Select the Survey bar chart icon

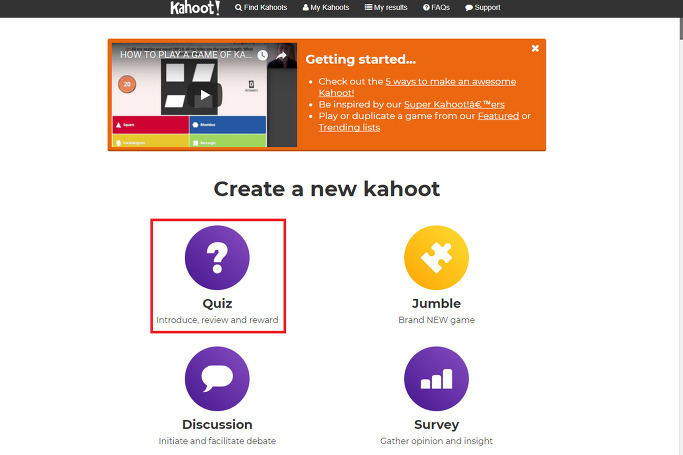436,378
